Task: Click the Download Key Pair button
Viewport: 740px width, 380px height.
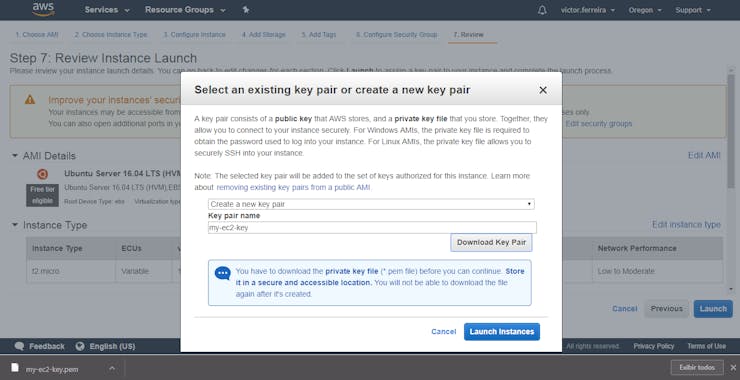Action: pyautogui.click(x=491, y=242)
